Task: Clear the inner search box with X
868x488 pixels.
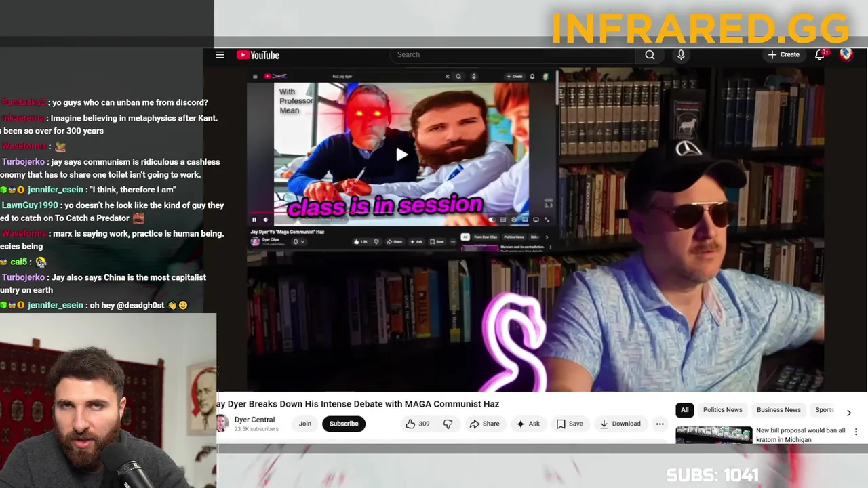Action: click(447, 77)
